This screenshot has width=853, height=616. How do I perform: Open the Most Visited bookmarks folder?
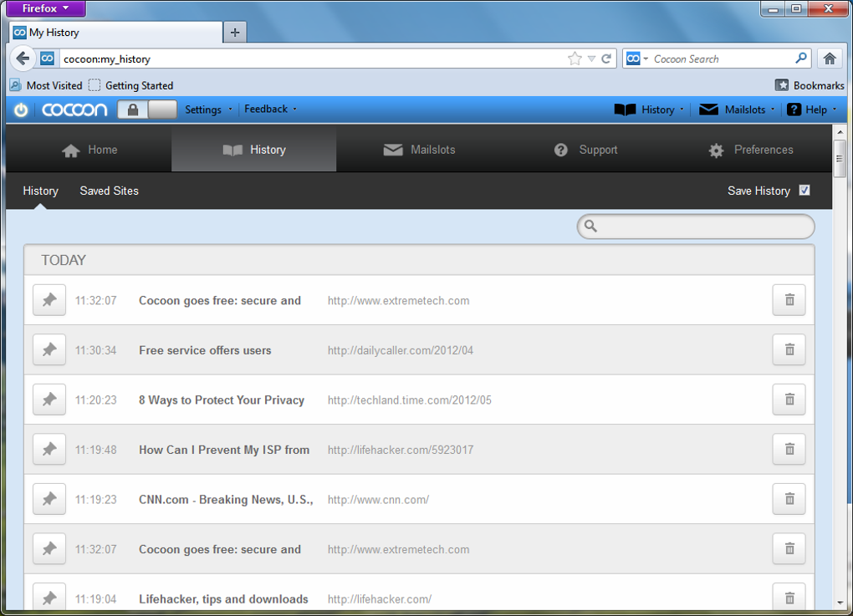46,85
